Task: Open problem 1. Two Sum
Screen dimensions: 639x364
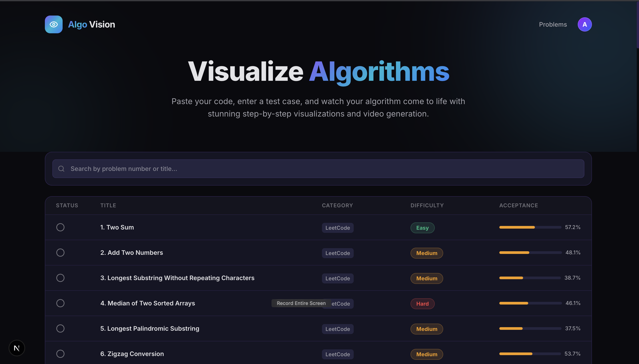Action: point(117,227)
